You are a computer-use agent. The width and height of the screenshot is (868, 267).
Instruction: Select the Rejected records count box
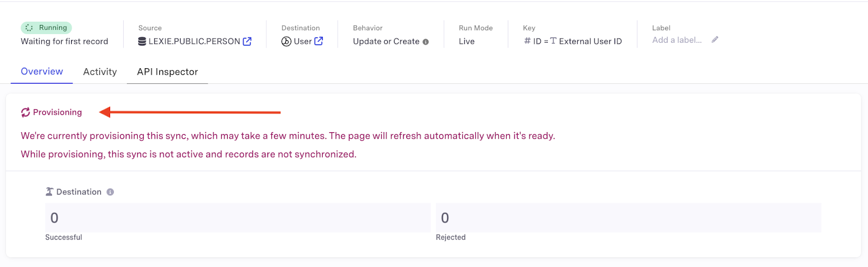[x=628, y=218]
